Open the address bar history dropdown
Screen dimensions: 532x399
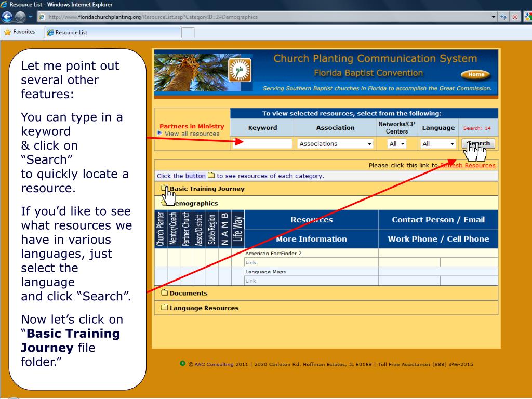coord(494,17)
